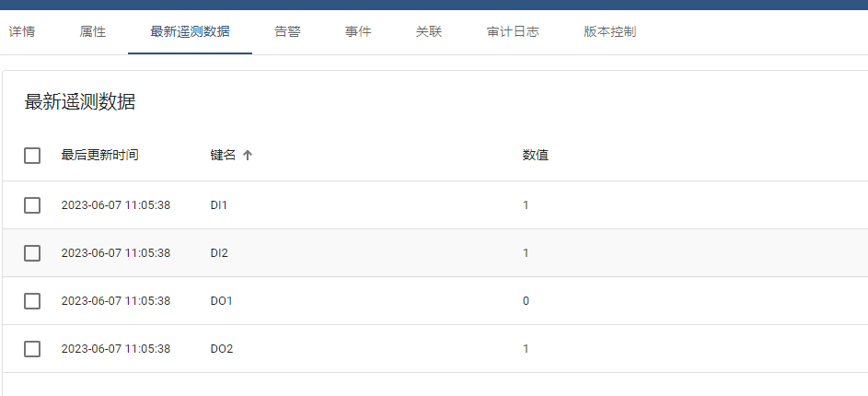The image size is (868, 396).
Task: Sort by 最后更新时间 column header
Action: (99, 155)
